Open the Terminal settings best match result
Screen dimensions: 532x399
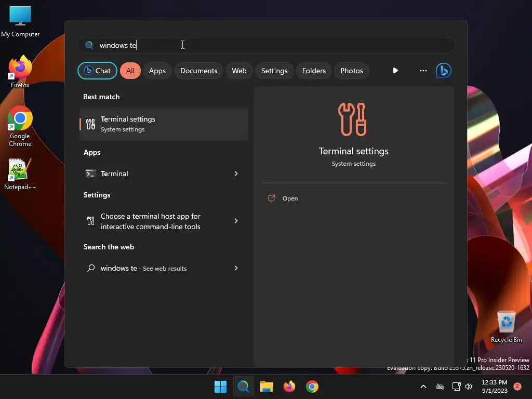[x=164, y=124]
